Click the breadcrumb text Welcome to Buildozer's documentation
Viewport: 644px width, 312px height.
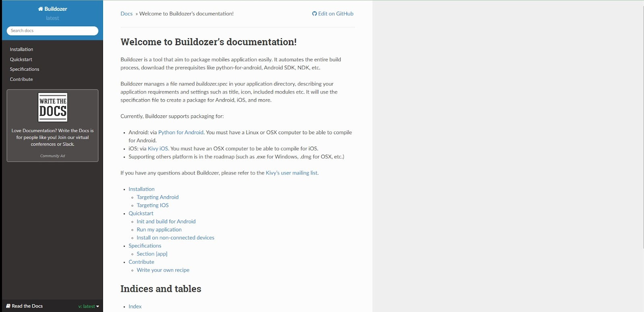(x=186, y=14)
